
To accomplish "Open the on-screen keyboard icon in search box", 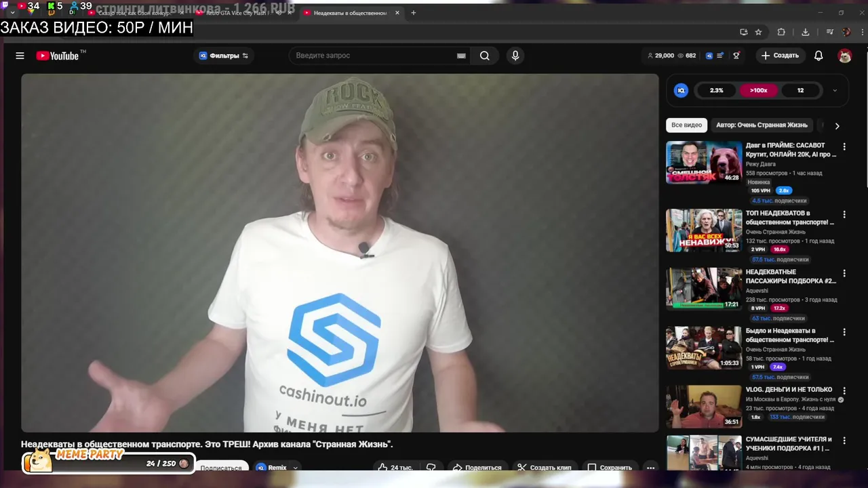I will pos(461,56).
